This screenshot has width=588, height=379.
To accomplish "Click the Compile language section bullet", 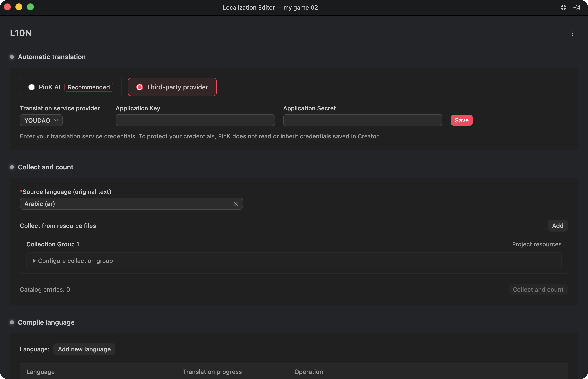I will click(x=12, y=322).
